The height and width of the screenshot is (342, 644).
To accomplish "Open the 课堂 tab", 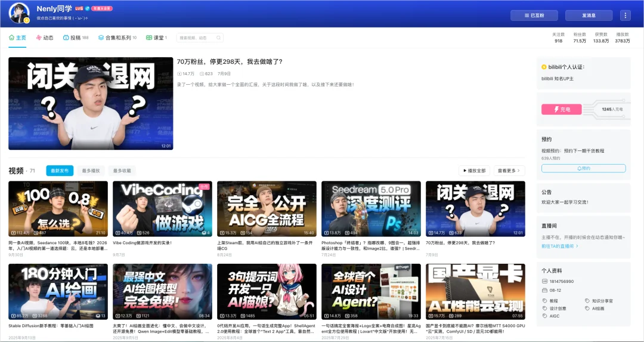I will [156, 38].
